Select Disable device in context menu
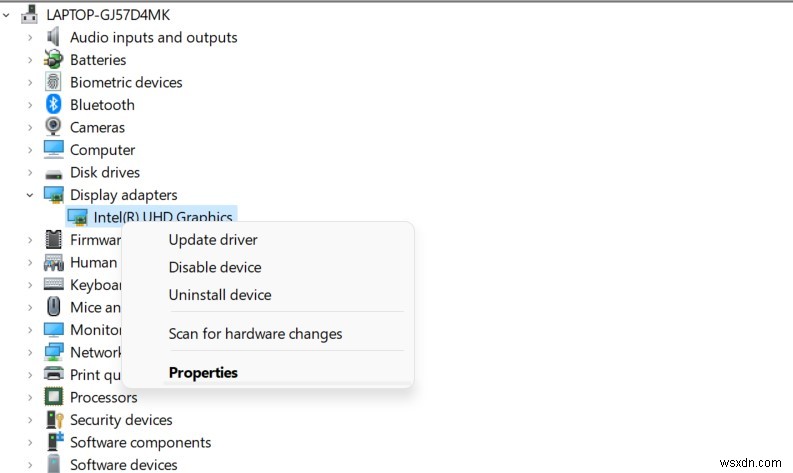793x473 pixels. tap(215, 267)
